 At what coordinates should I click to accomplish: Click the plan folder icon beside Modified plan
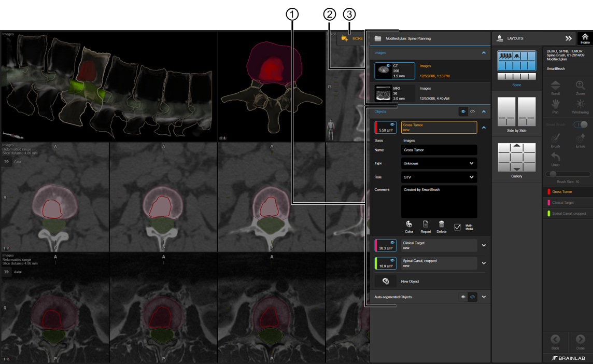pyautogui.click(x=377, y=38)
